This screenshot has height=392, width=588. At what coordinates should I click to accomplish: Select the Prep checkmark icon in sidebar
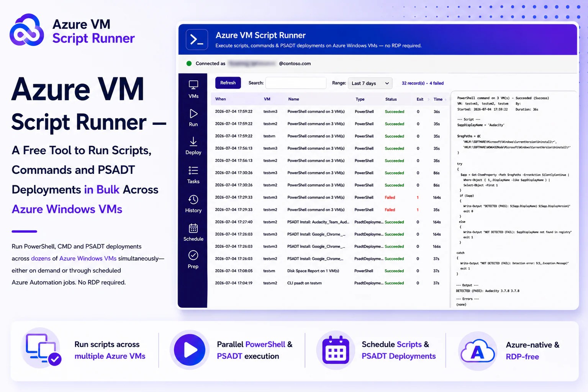coord(193,255)
